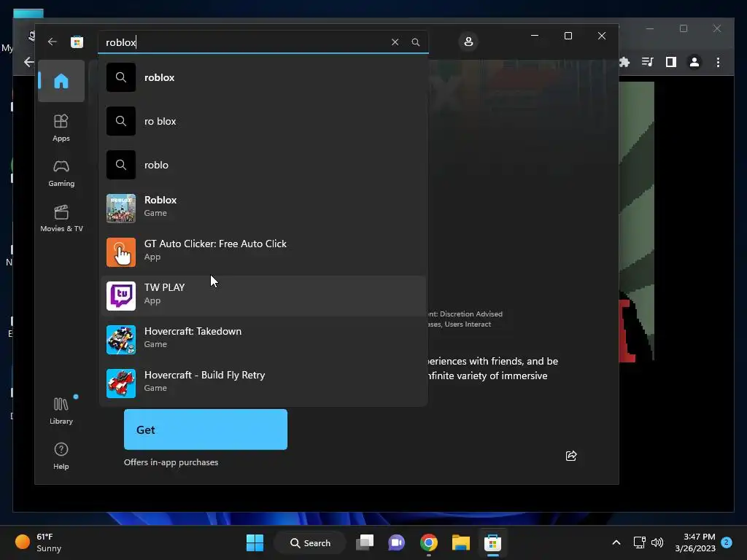Click the taskbar Search box
747x560 pixels.
[x=310, y=542]
